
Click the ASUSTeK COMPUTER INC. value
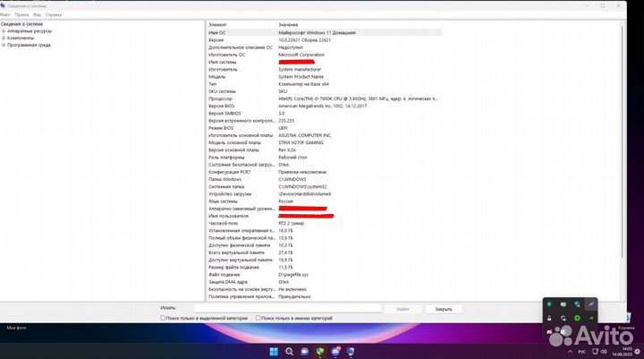[x=305, y=135]
